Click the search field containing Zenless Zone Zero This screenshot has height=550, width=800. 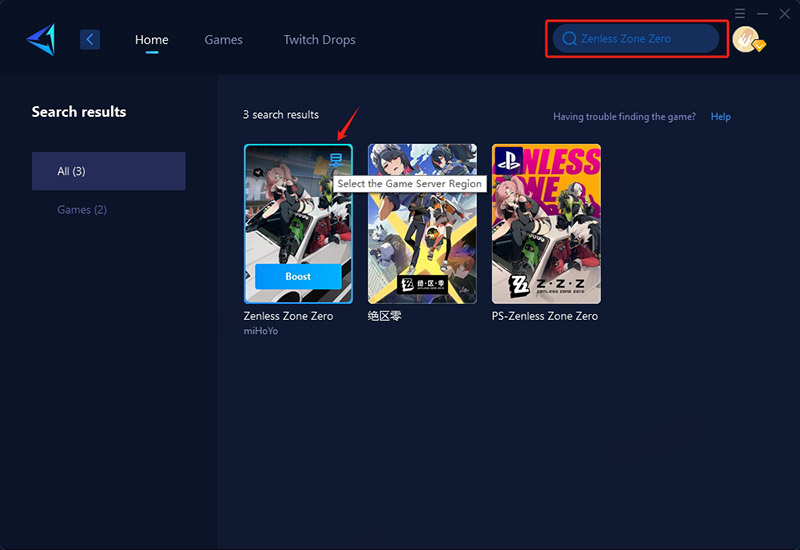(x=636, y=38)
